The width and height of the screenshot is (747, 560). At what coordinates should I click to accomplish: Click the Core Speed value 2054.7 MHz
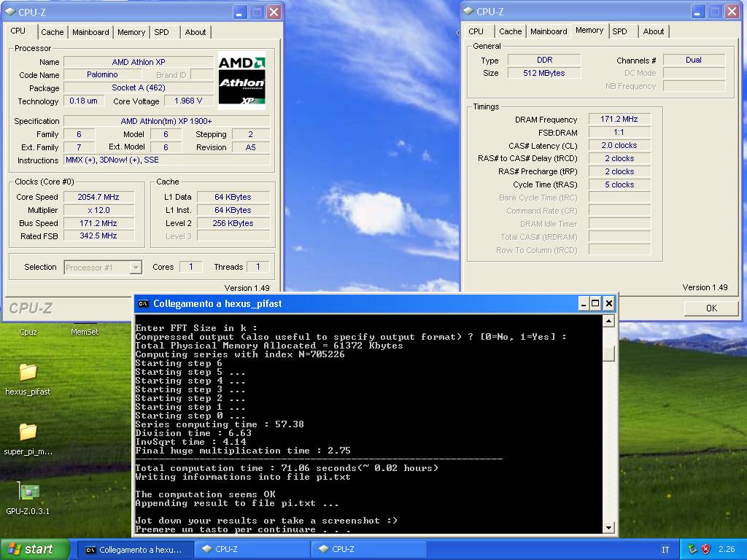click(98, 197)
